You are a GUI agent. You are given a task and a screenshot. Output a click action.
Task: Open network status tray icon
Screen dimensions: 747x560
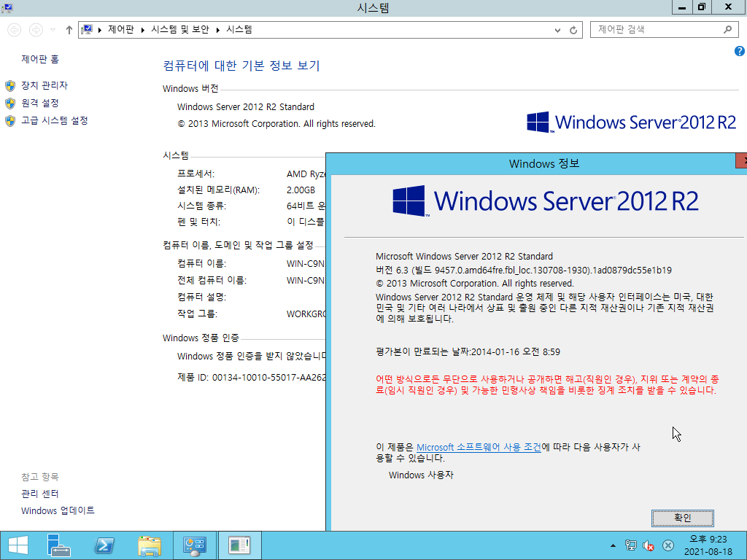(x=630, y=545)
